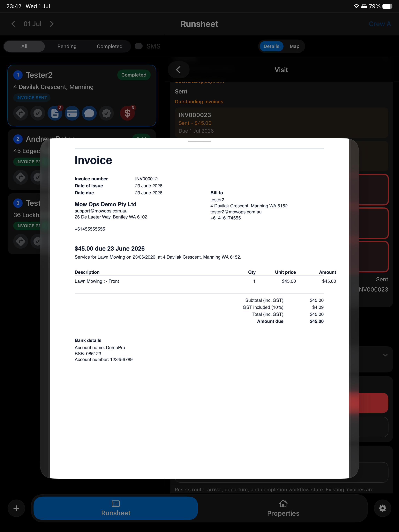
Task: Click the Lawn Mowing : - Front line item
Action: tap(97, 281)
